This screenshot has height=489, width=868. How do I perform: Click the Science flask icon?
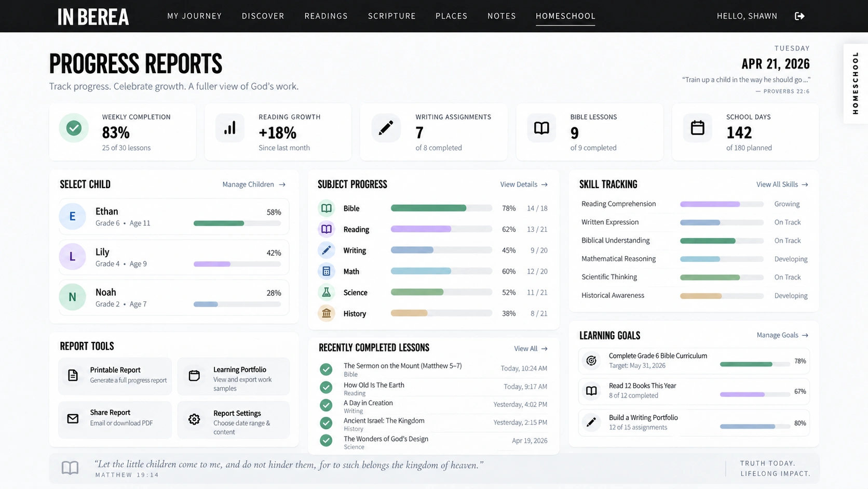tap(326, 293)
